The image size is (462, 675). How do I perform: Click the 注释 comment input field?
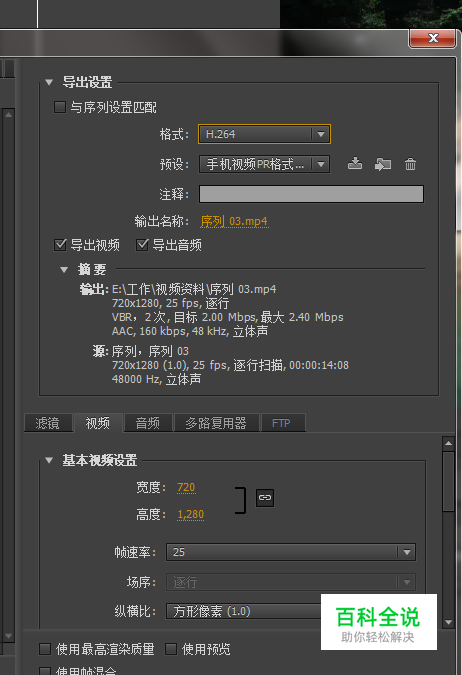[x=311, y=194]
